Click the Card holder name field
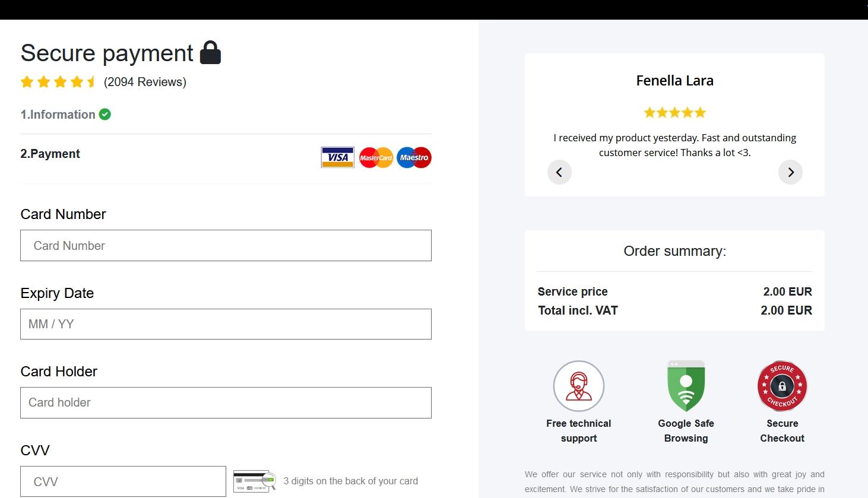 tap(226, 403)
